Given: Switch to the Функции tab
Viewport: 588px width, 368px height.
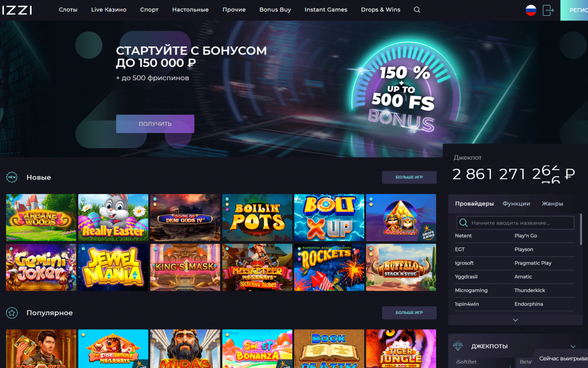Looking at the screenshot, I should 516,203.
